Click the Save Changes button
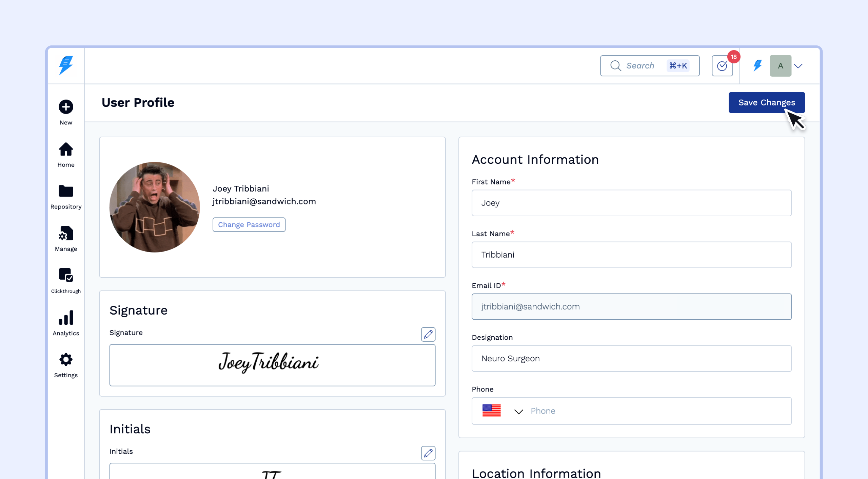This screenshot has height=479, width=868. pos(766,102)
